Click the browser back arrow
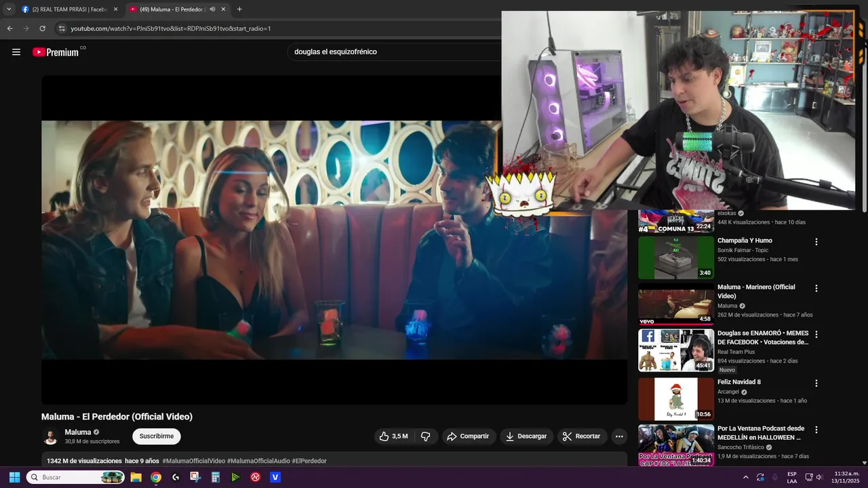 9,28
